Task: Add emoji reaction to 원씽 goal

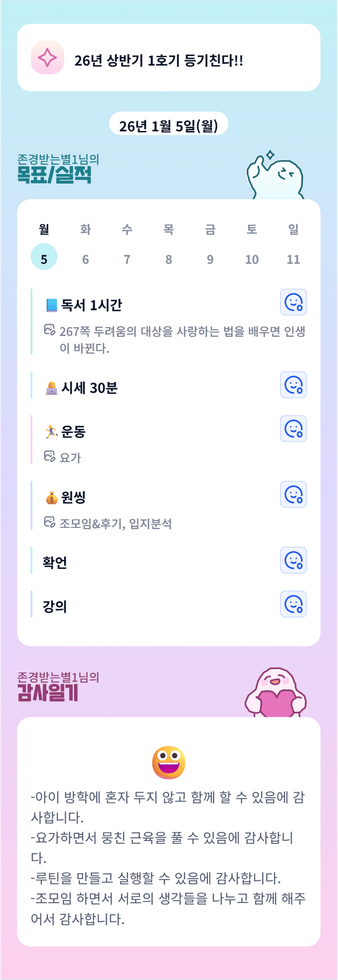Action: pyautogui.click(x=293, y=494)
